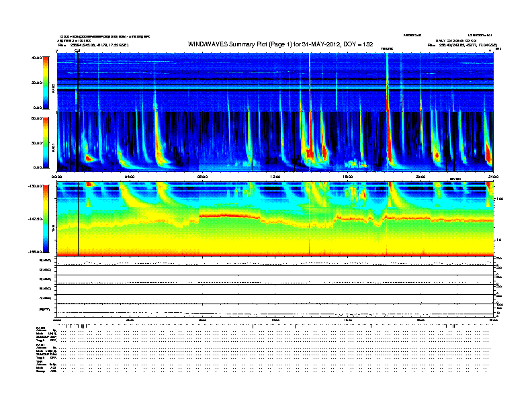The image size is (532, 411).
Task: Click the RAD2 rainbow color scale bar
Action: click(x=46, y=83)
